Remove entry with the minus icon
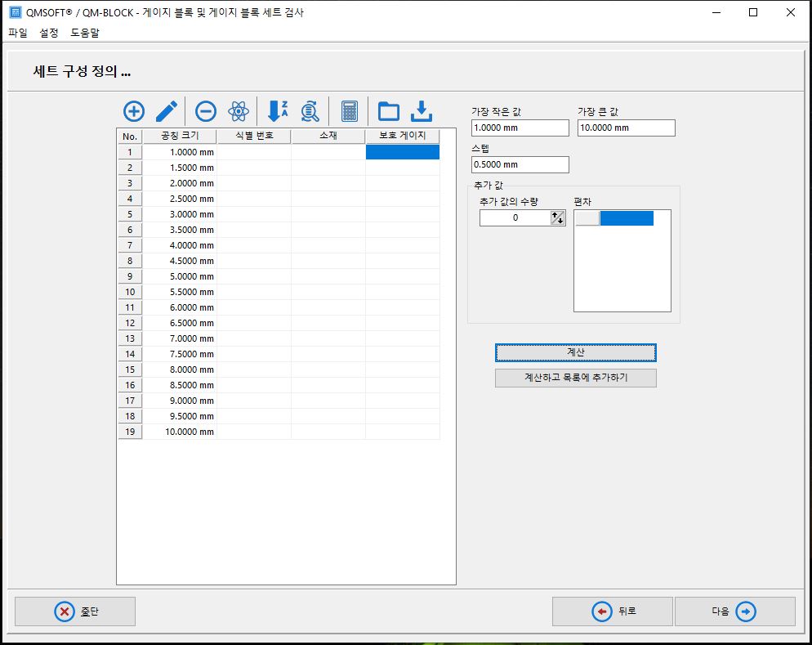This screenshot has width=812, height=645. coord(206,111)
